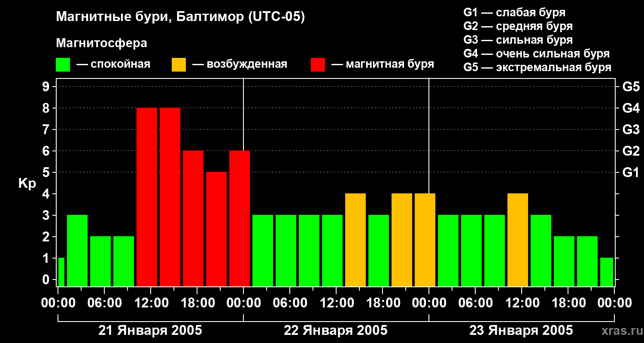Click the red Kp 5 bar on 21 January

[x=216, y=229]
